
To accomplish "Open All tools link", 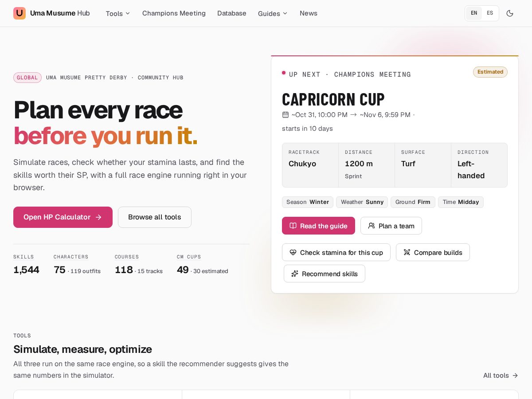I will [x=501, y=376].
